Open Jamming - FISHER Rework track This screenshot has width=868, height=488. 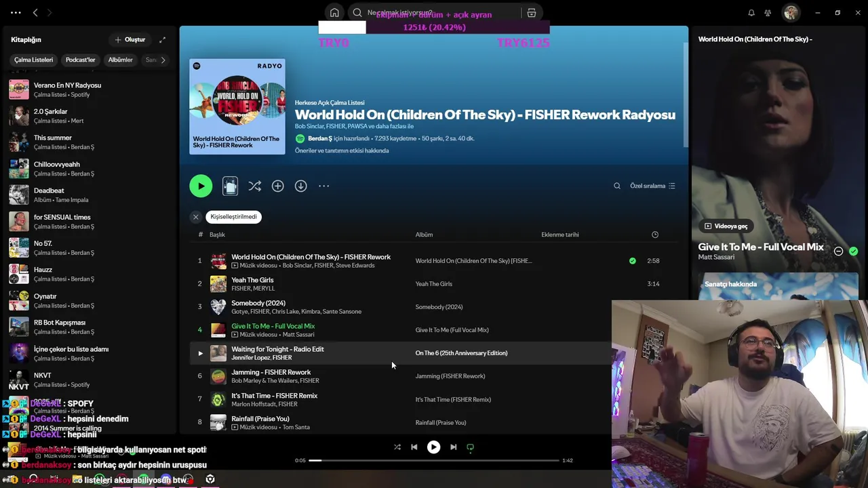pyautogui.click(x=271, y=372)
